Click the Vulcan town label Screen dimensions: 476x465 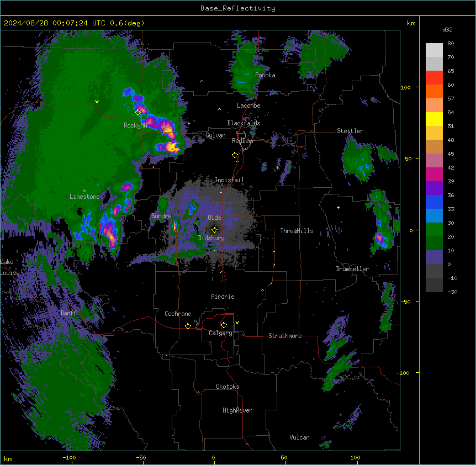click(x=300, y=437)
